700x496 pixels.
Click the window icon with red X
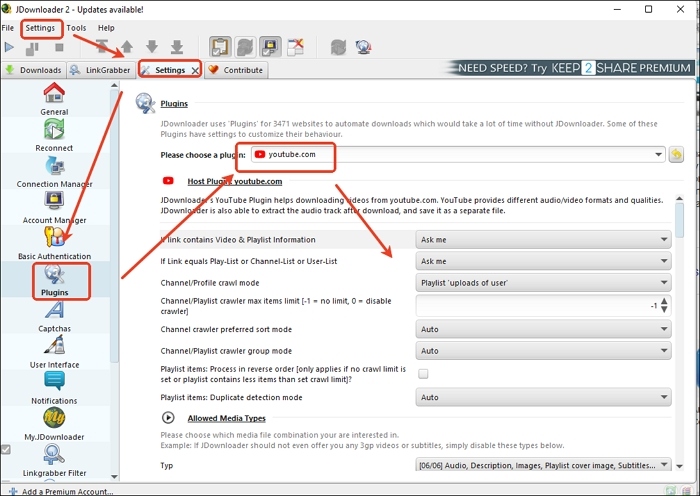[296, 47]
